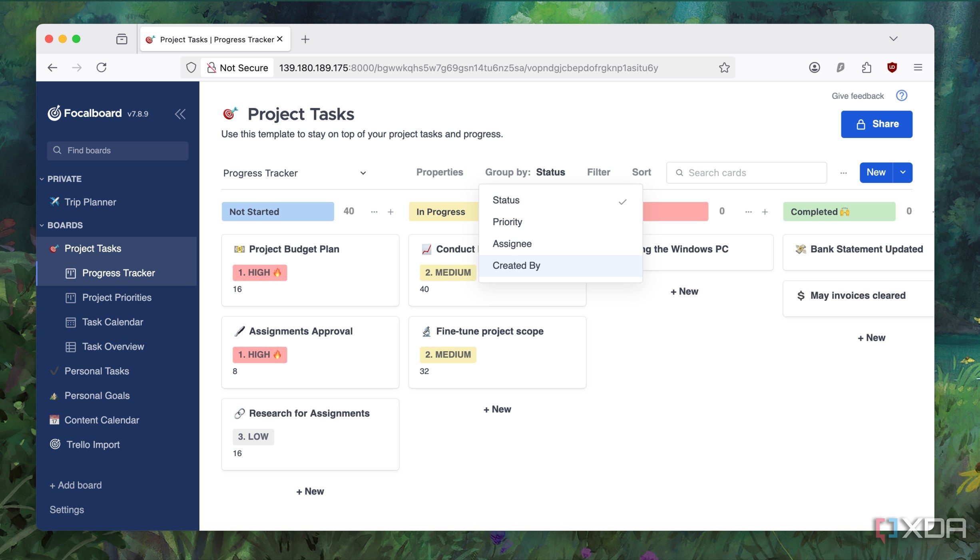Click Give feedback link
980x560 pixels.
click(858, 96)
